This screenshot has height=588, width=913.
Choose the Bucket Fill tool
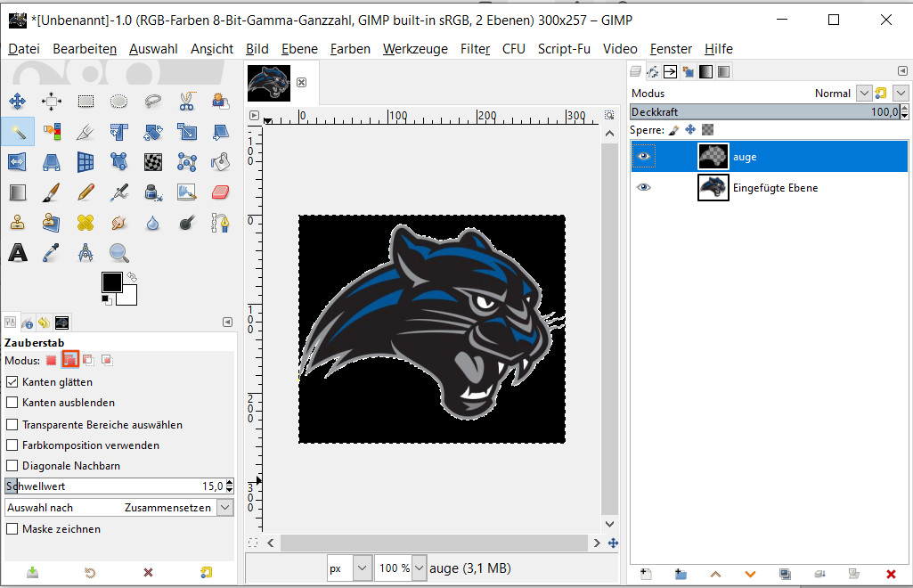click(221, 161)
